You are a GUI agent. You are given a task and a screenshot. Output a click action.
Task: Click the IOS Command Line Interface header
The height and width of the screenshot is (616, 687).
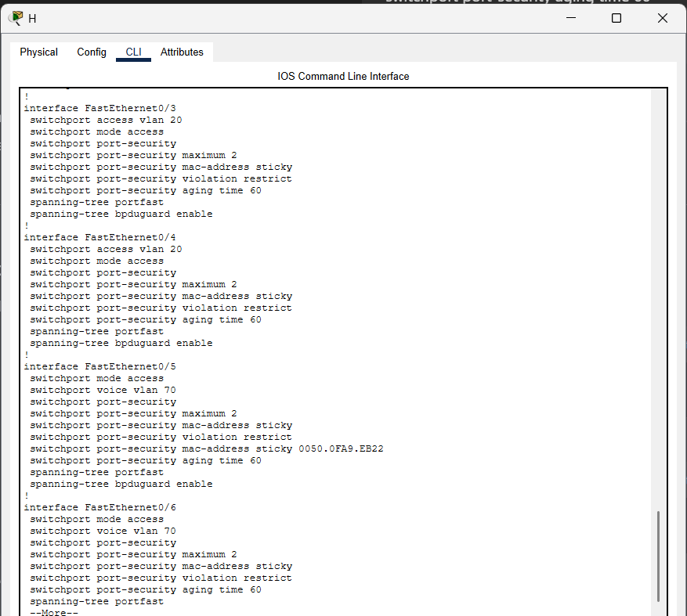tap(343, 76)
